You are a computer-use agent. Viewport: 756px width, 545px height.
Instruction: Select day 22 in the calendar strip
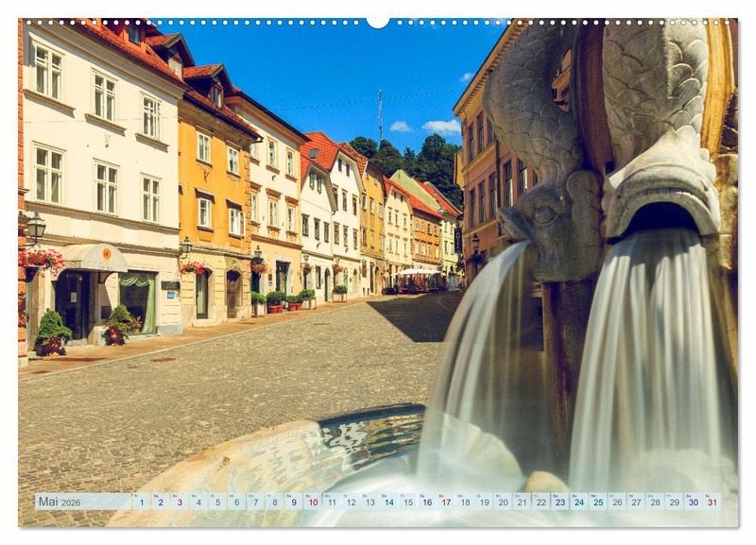pos(541,502)
